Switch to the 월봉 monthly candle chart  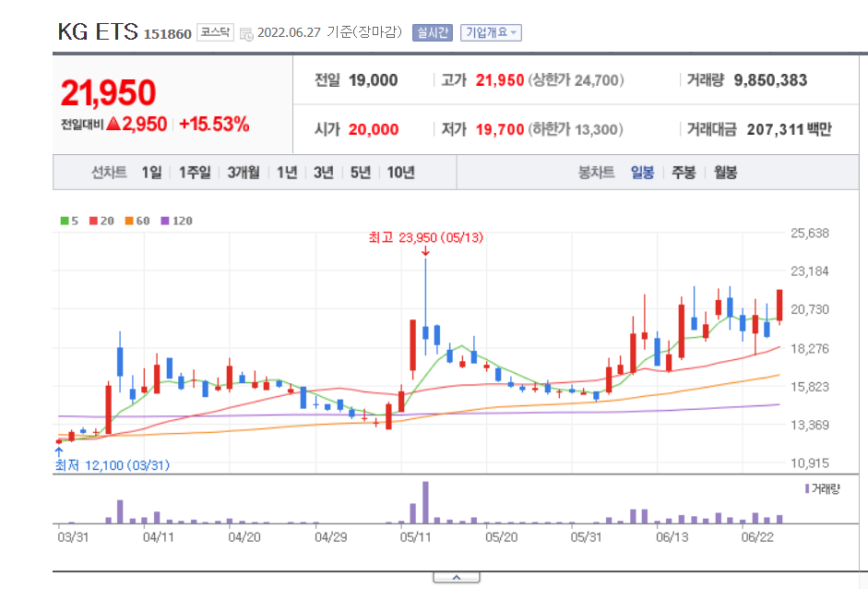click(726, 173)
